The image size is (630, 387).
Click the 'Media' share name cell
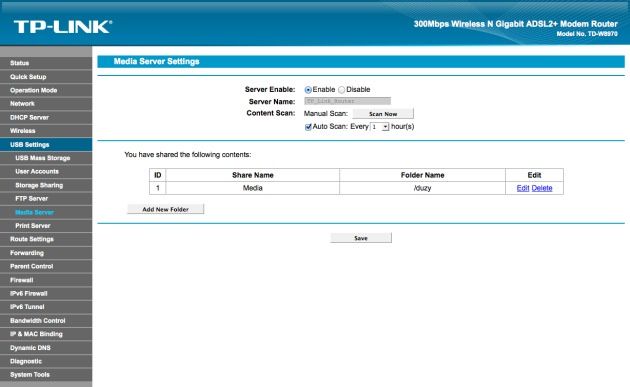253,188
